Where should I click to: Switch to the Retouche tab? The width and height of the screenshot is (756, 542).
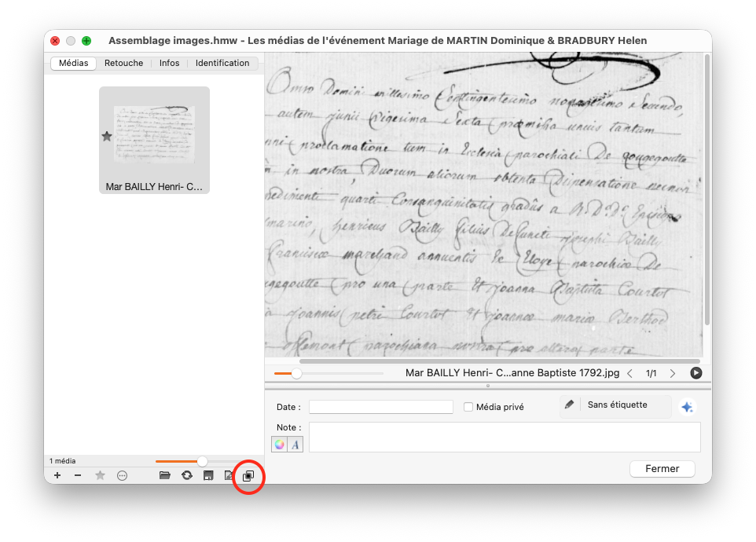[x=124, y=63]
